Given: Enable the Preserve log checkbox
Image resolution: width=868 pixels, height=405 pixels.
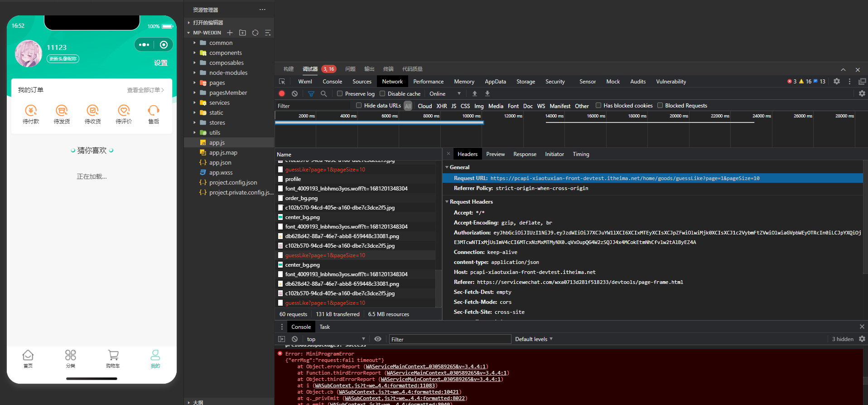Looking at the screenshot, I should (340, 94).
